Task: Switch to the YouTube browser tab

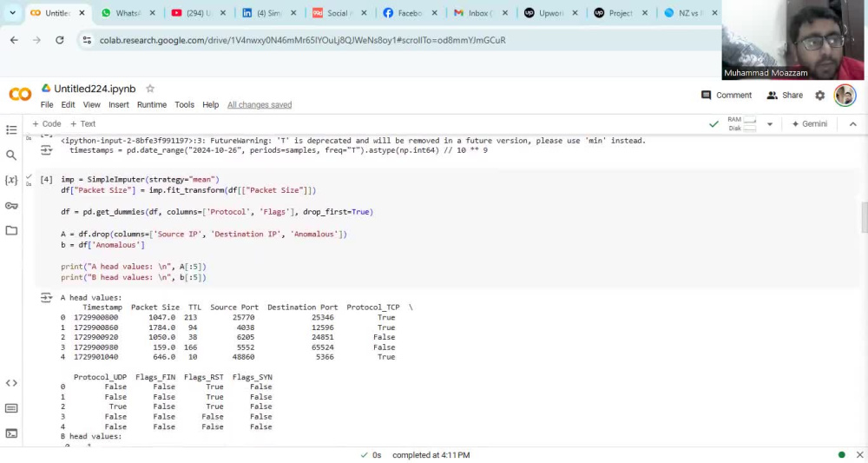Action: (192, 13)
